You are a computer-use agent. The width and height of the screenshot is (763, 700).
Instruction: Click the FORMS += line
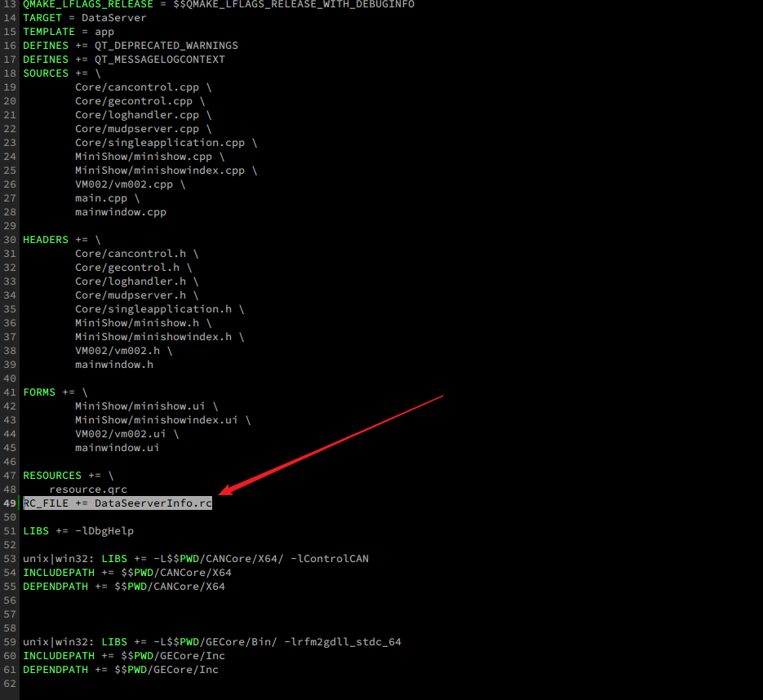point(55,392)
